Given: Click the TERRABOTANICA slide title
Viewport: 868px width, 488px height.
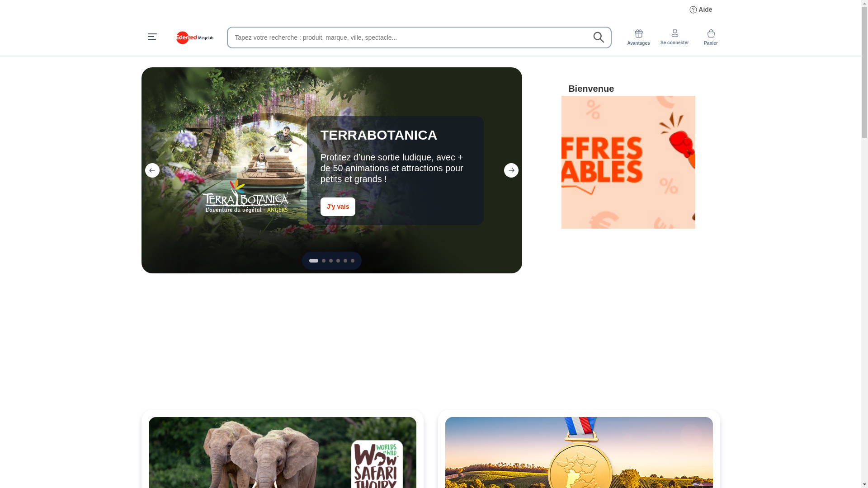Looking at the screenshot, I should (379, 135).
